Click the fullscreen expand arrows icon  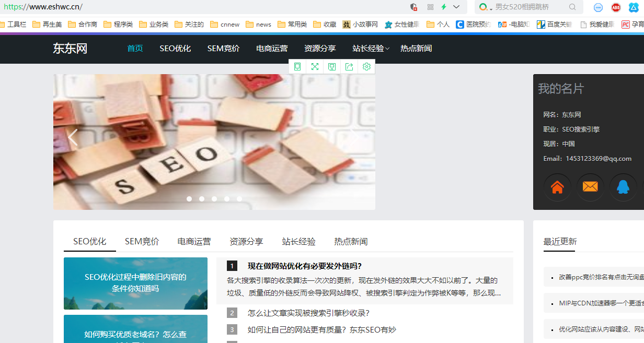pyautogui.click(x=315, y=67)
